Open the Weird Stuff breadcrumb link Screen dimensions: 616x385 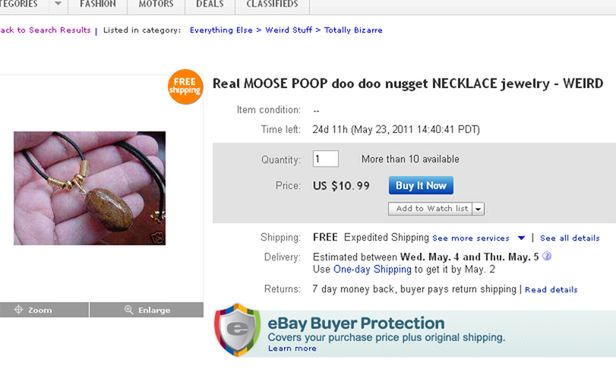[x=289, y=30]
